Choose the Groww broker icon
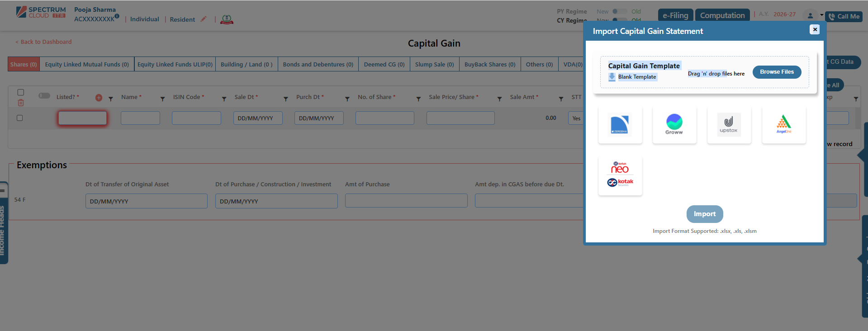Viewport: 868px width, 331px height. click(674, 125)
